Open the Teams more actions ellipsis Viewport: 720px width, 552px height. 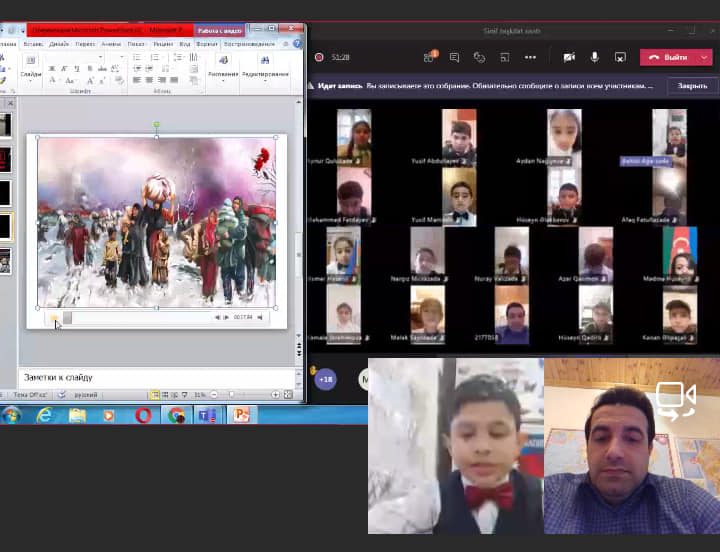click(530, 57)
